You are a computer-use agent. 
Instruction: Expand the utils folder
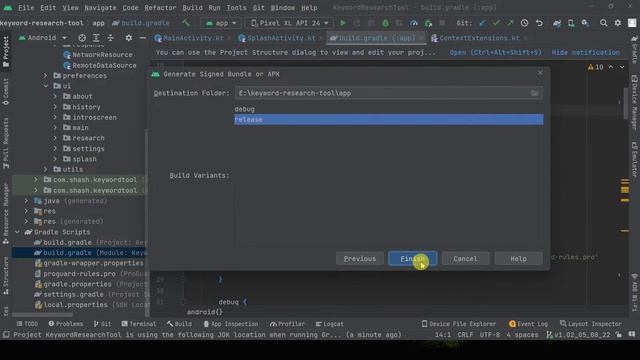tap(46, 169)
